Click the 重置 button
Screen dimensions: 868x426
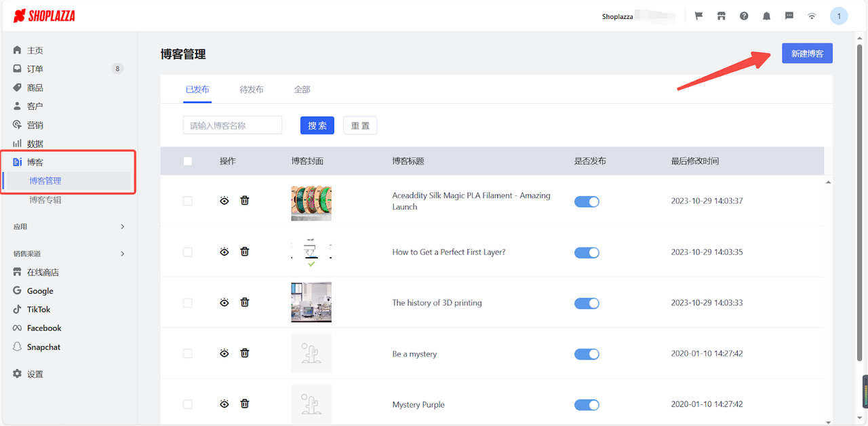click(360, 125)
